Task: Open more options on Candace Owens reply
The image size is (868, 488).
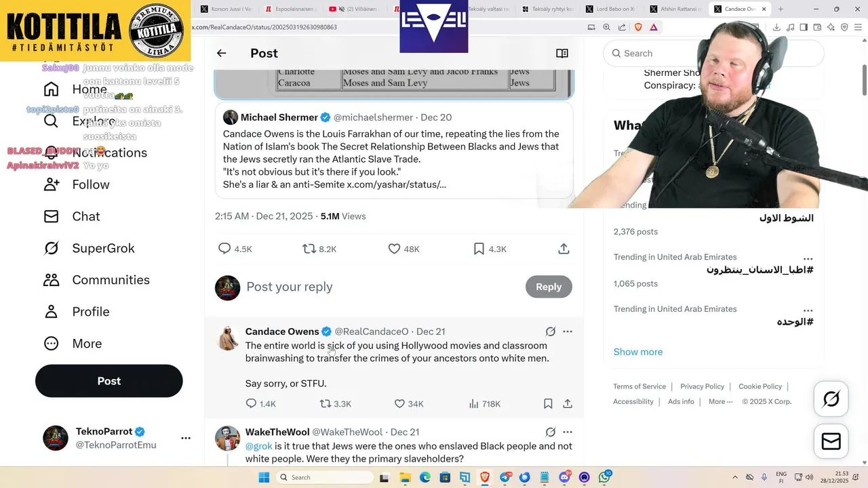Action: [x=568, y=331]
